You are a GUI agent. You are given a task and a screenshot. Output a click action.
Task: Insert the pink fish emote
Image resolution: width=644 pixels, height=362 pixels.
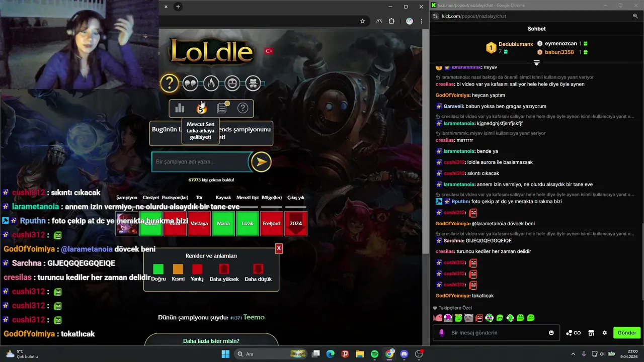438,318
